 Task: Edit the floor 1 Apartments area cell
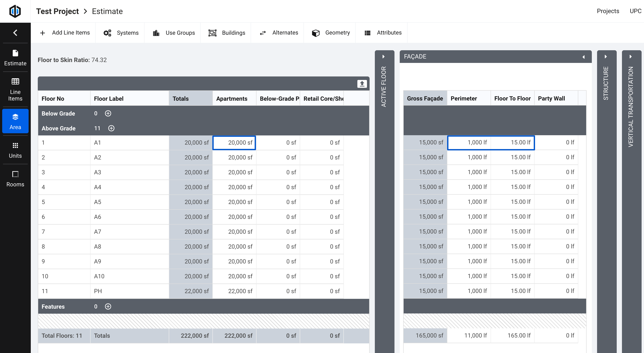click(234, 142)
